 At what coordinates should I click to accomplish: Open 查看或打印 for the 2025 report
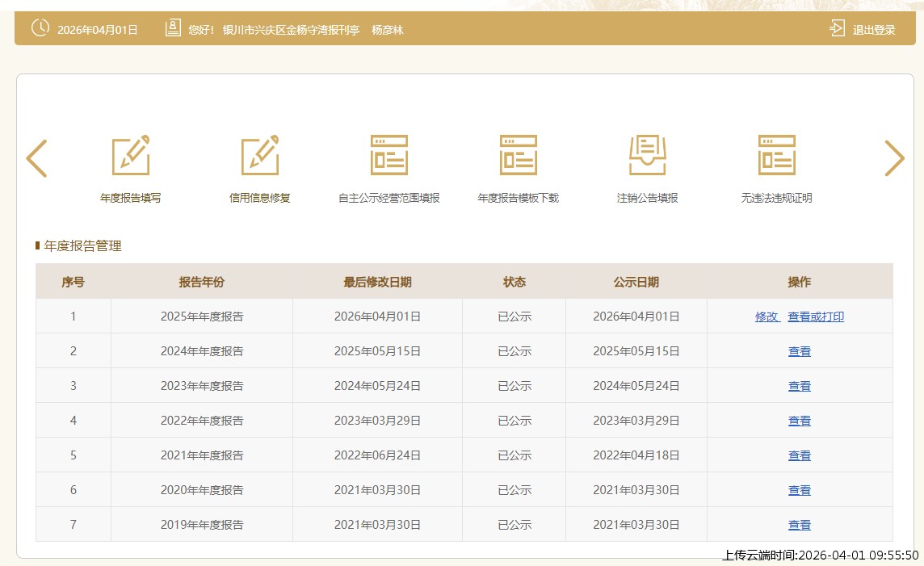(x=816, y=317)
